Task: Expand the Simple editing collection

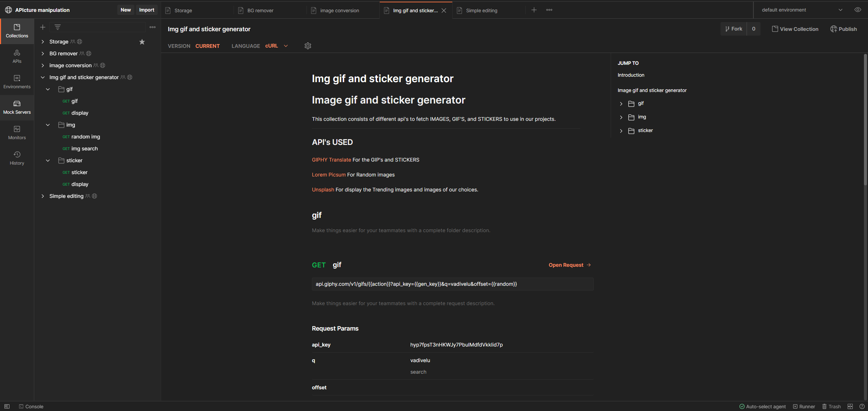Action: tap(43, 196)
